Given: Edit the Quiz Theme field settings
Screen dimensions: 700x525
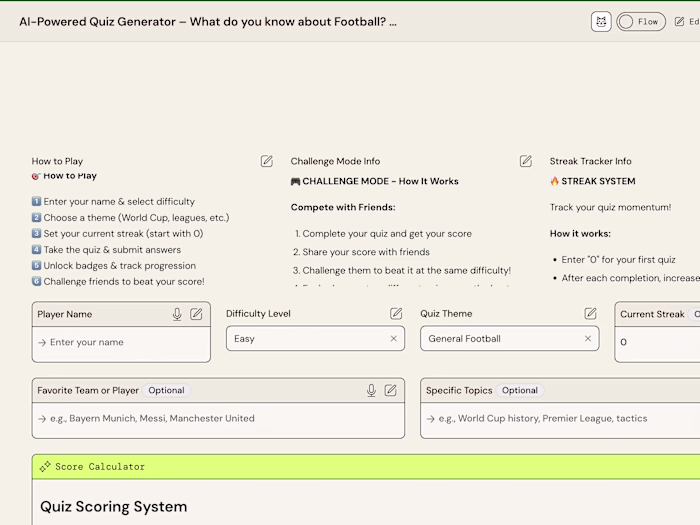Looking at the screenshot, I should click(591, 313).
